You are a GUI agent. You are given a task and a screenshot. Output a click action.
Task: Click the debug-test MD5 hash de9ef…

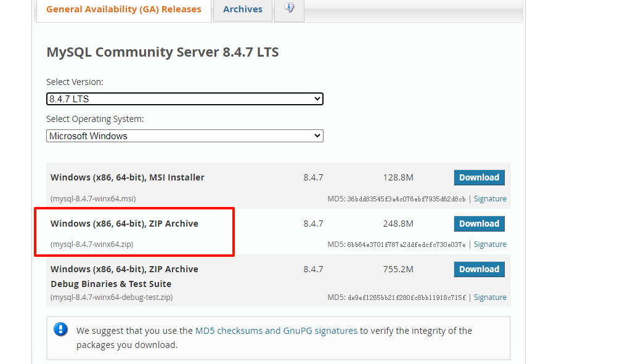tap(407, 297)
